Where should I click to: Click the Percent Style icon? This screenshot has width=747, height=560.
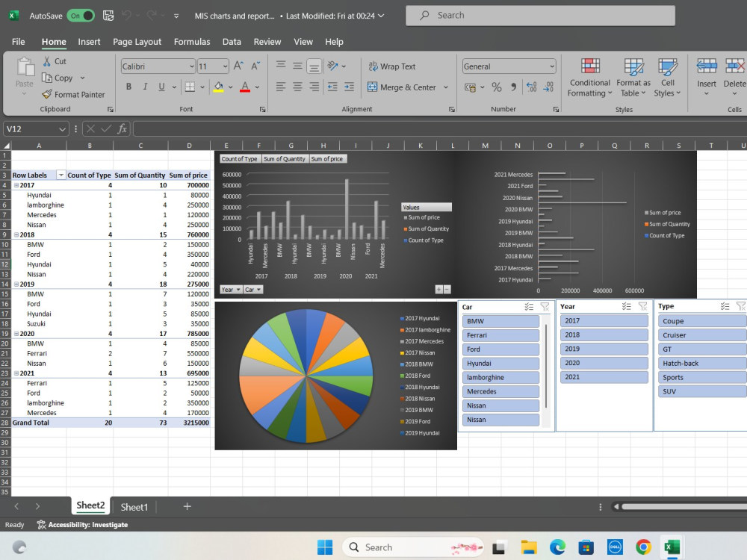(x=495, y=87)
